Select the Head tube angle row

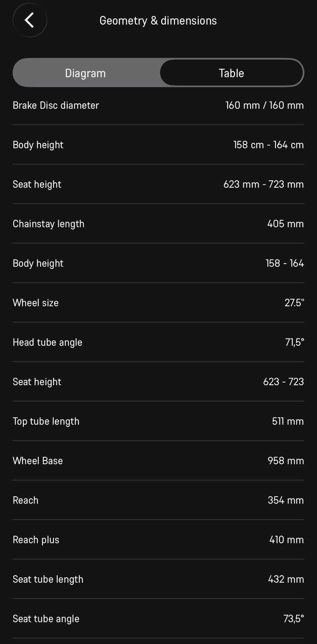click(x=158, y=342)
